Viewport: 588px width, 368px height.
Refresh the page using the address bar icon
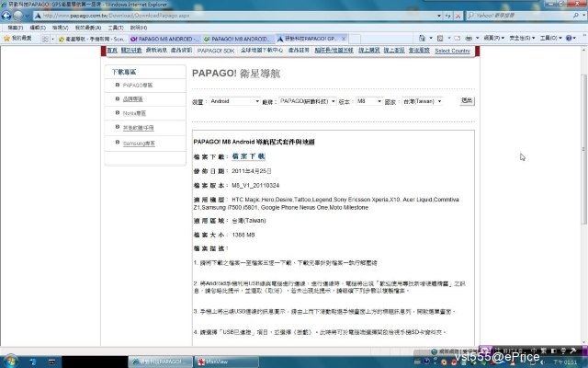click(x=447, y=16)
